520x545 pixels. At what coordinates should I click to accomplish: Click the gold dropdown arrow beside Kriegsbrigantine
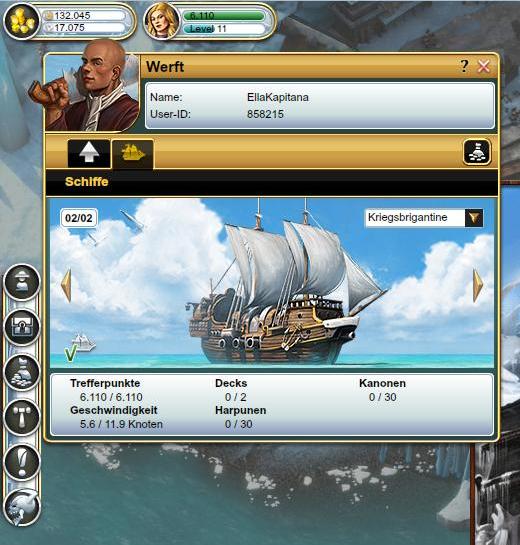click(474, 218)
